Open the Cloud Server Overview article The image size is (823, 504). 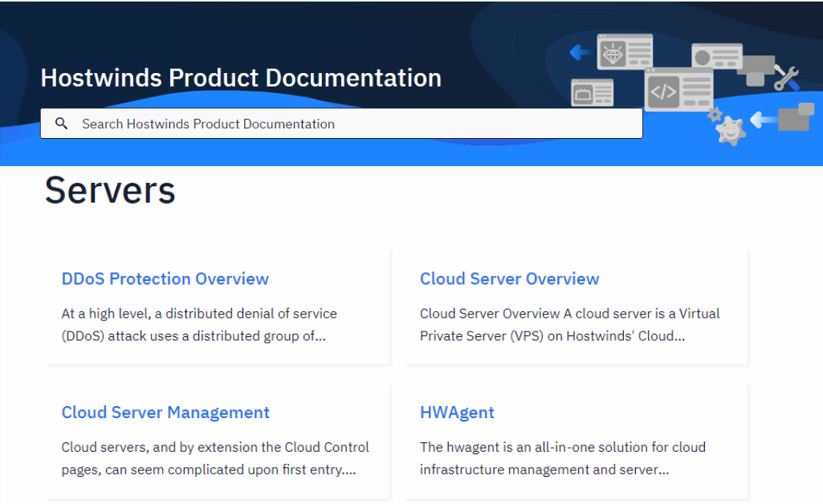click(x=509, y=278)
